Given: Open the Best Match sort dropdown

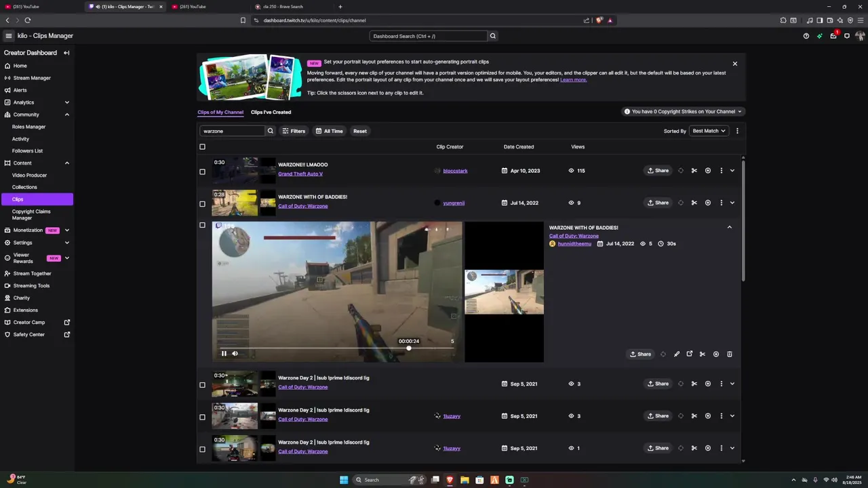Looking at the screenshot, I should (x=709, y=131).
